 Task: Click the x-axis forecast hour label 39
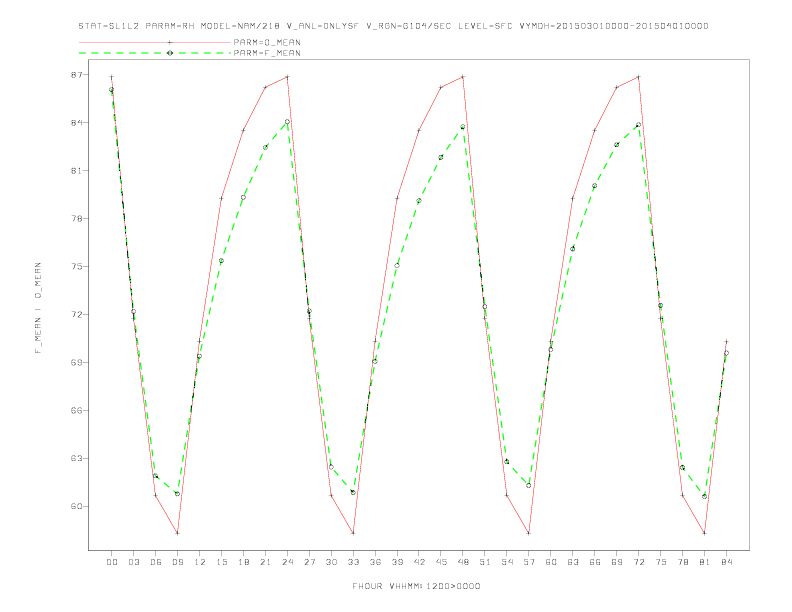(397, 562)
